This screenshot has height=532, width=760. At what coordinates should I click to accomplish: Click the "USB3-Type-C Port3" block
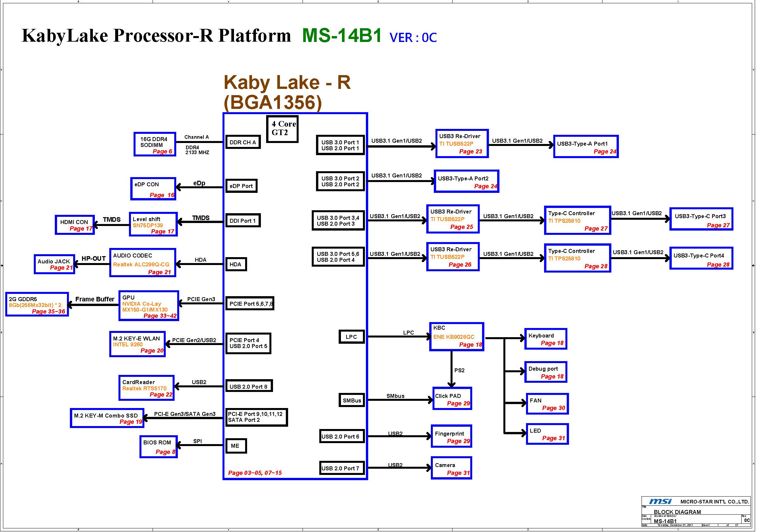click(x=701, y=219)
